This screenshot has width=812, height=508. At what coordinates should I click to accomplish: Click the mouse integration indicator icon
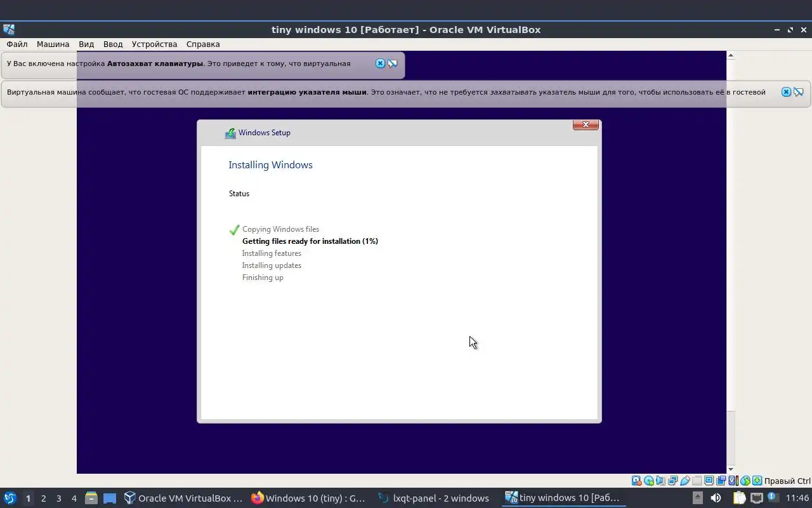745,481
